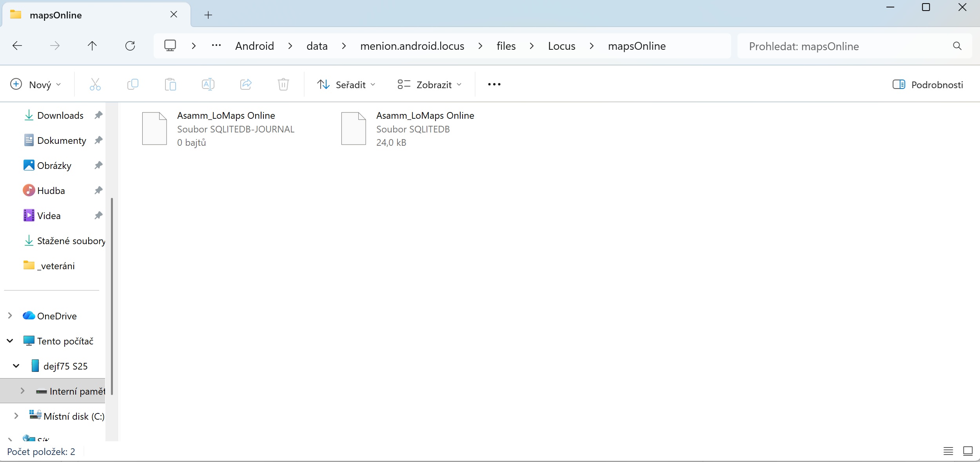
Task: Open the Nový new item button
Action: (x=36, y=85)
